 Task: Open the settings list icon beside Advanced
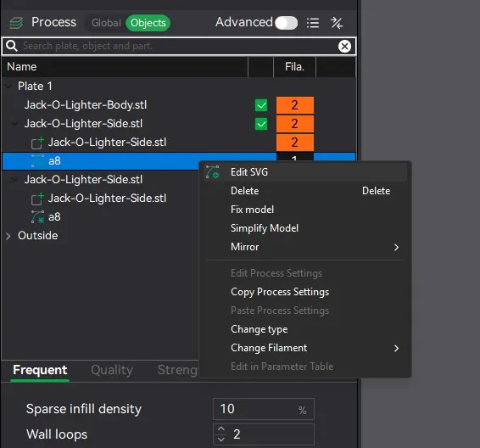coord(313,23)
